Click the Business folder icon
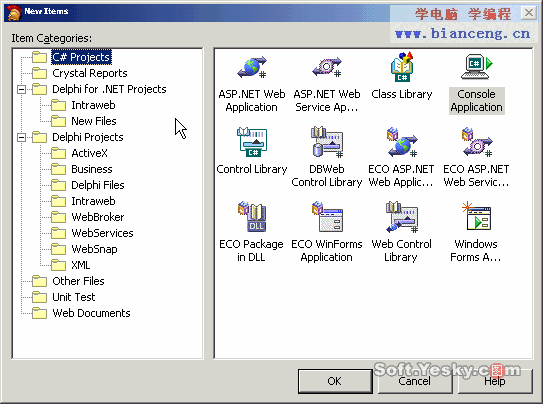 (59, 169)
